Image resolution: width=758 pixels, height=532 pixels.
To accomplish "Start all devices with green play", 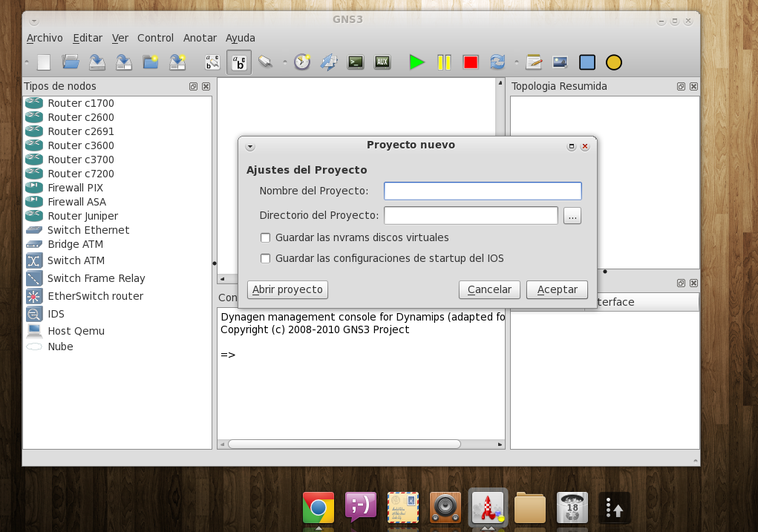I will (416, 62).
